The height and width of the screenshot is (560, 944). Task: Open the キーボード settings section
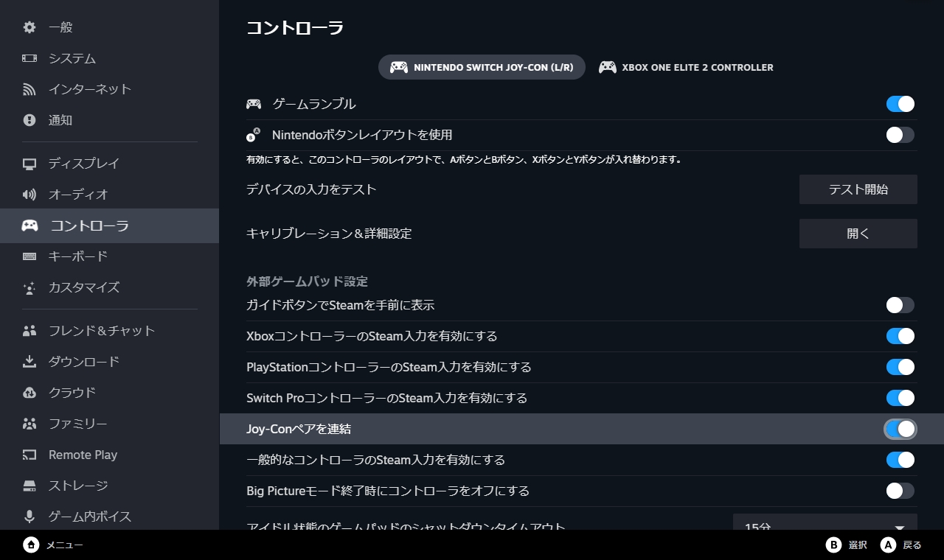coord(109,256)
